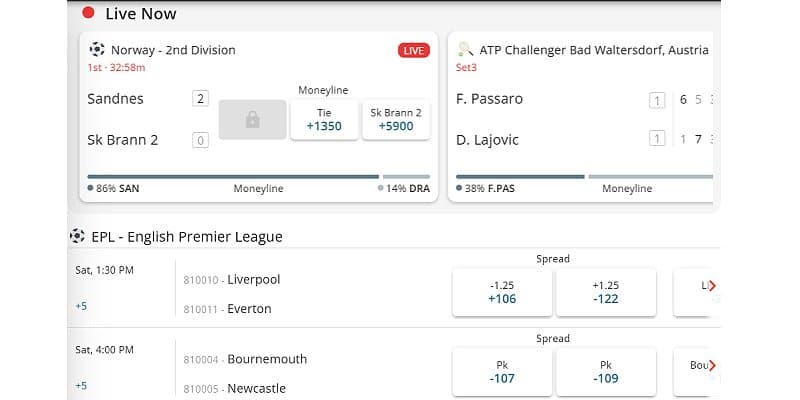This screenshot has height=400, width=800.
Task: Click the tennis racket icon for ATP Challenger
Action: pos(465,48)
